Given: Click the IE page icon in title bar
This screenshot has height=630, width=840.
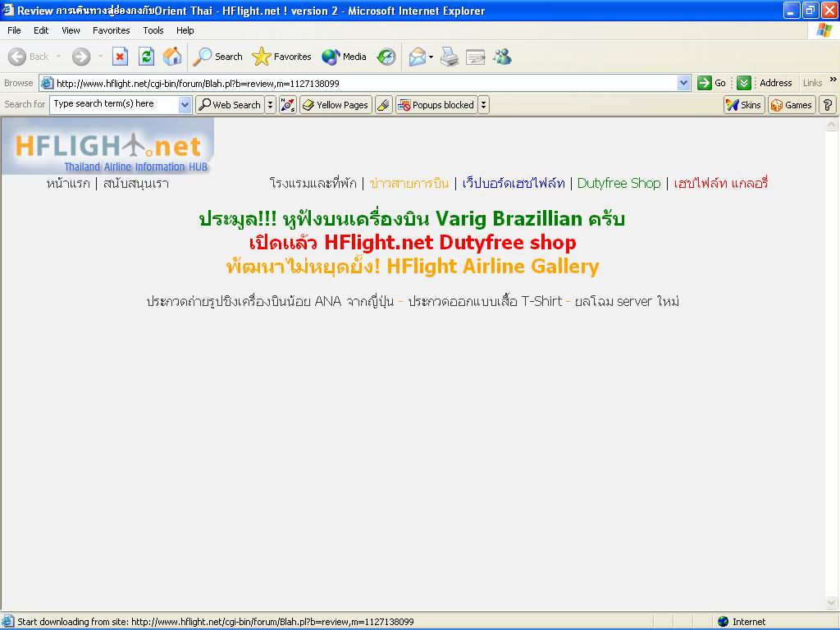Looking at the screenshot, I should (x=8, y=10).
